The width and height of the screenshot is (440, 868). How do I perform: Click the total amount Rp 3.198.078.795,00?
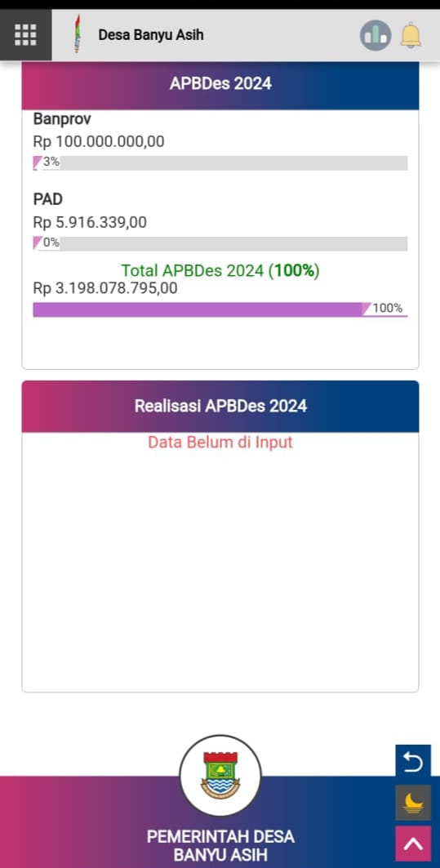pyautogui.click(x=105, y=288)
